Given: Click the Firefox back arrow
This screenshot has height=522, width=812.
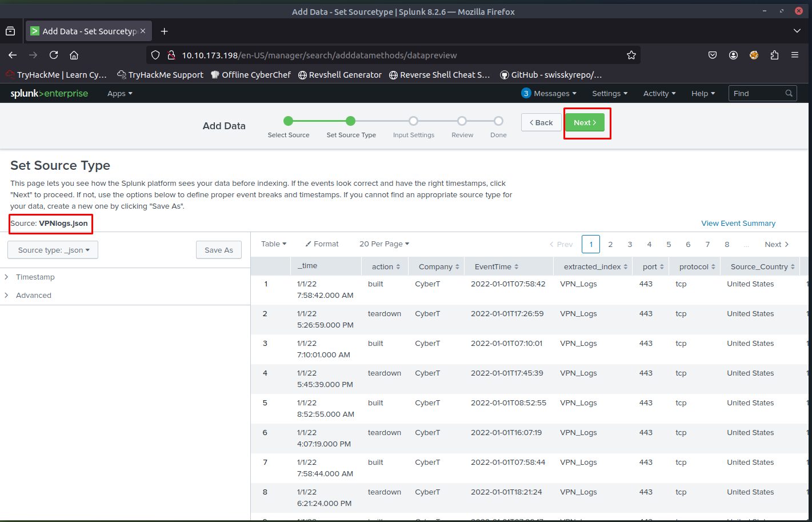Looking at the screenshot, I should click(13, 55).
